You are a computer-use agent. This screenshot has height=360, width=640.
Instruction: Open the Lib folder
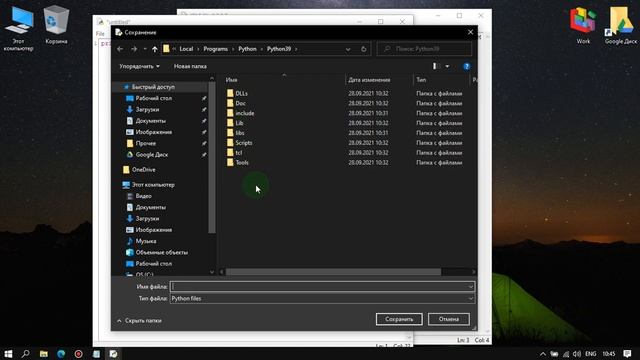click(239, 123)
